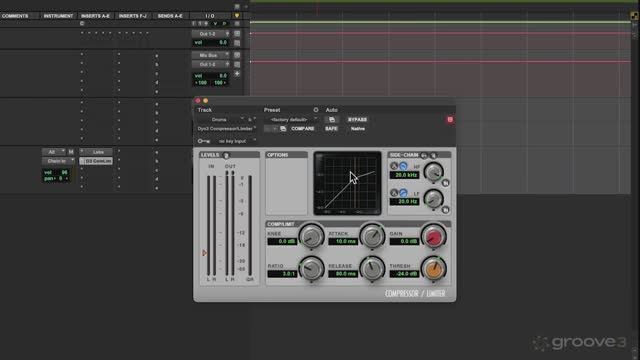Open the Lebs insert slot
The height and width of the screenshot is (360, 640).
[96, 152]
